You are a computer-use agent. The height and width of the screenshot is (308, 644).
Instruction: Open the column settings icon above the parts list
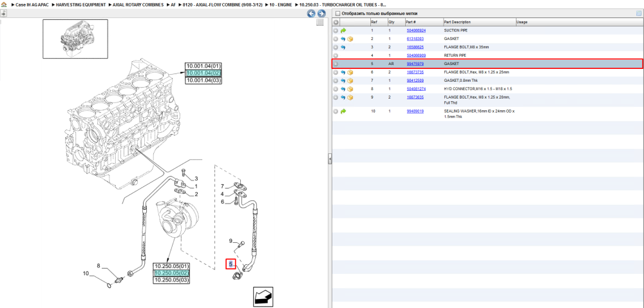coord(639,13)
